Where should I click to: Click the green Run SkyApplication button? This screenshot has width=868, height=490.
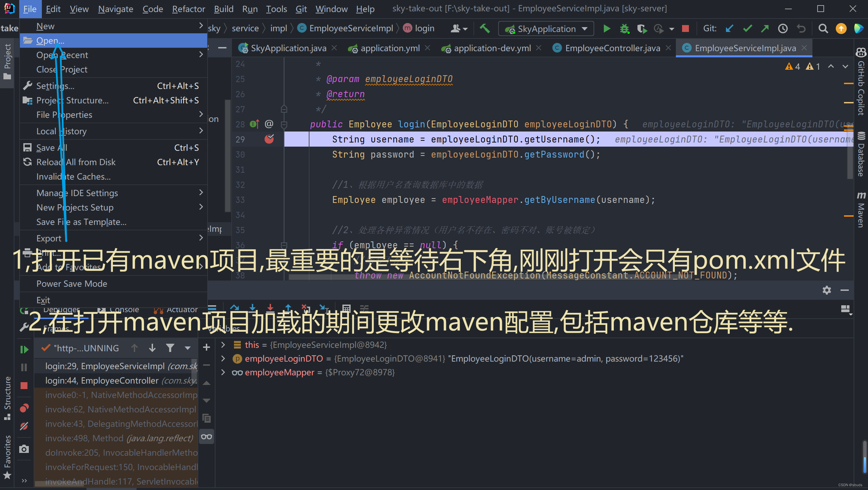606,29
